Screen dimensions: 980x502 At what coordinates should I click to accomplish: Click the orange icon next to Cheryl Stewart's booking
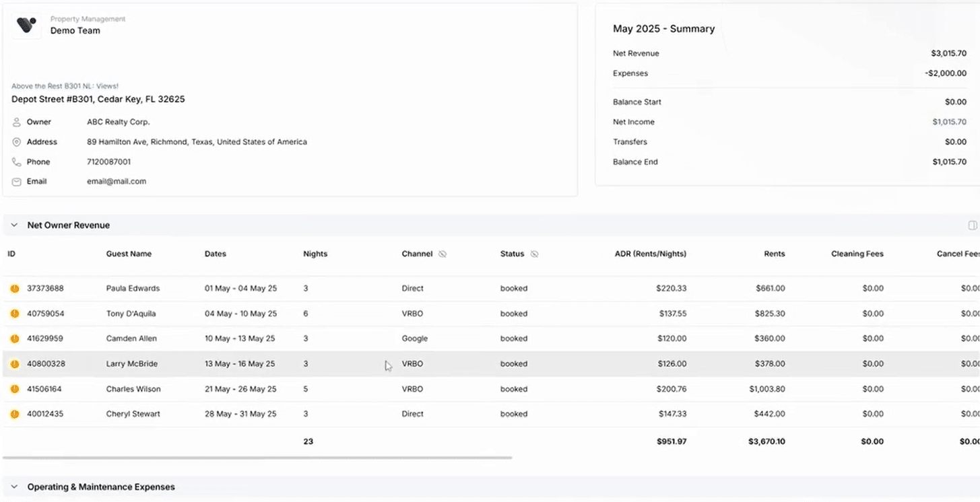coord(14,415)
